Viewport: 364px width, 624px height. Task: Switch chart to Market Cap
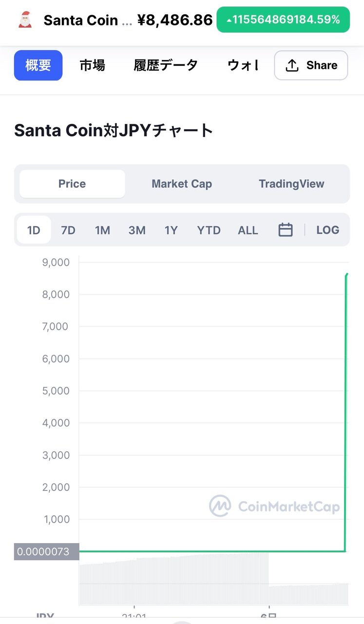[x=182, y=184]
